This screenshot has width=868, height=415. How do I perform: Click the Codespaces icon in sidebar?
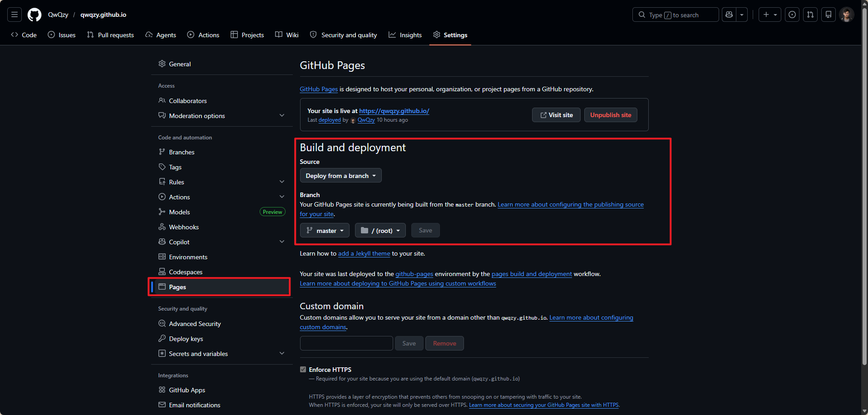[162, 272]
